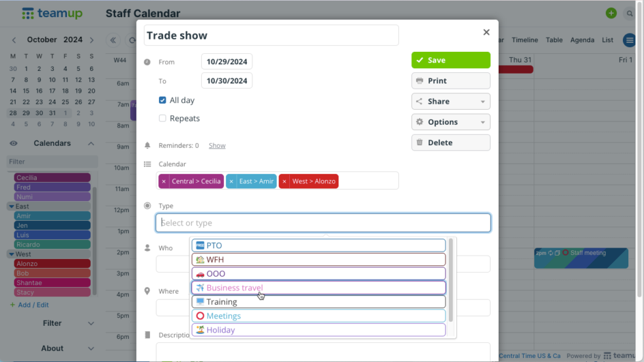
Task: Remove the Central > Cecilia calendar tag
Action: (164, 181)
